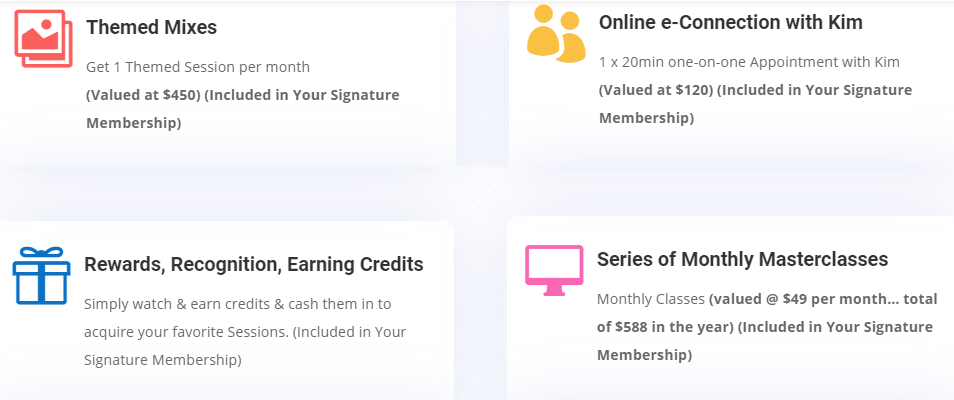This screenshot has width=954, height=400.
Task: Open Series of Monthly Masterclasses heading
Action: pos(742,259)
